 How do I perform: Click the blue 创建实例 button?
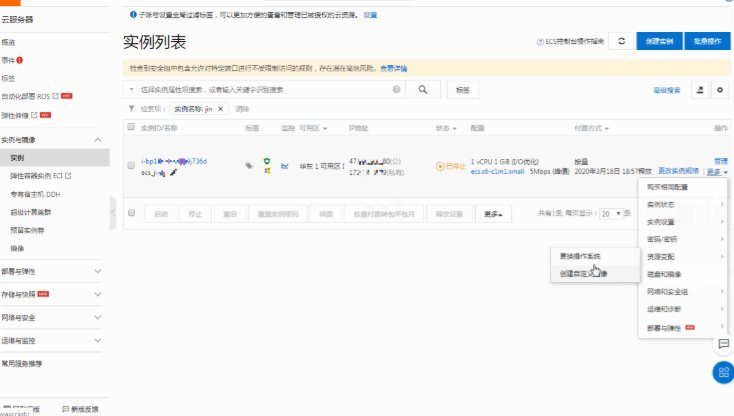(x=659, y=41)
